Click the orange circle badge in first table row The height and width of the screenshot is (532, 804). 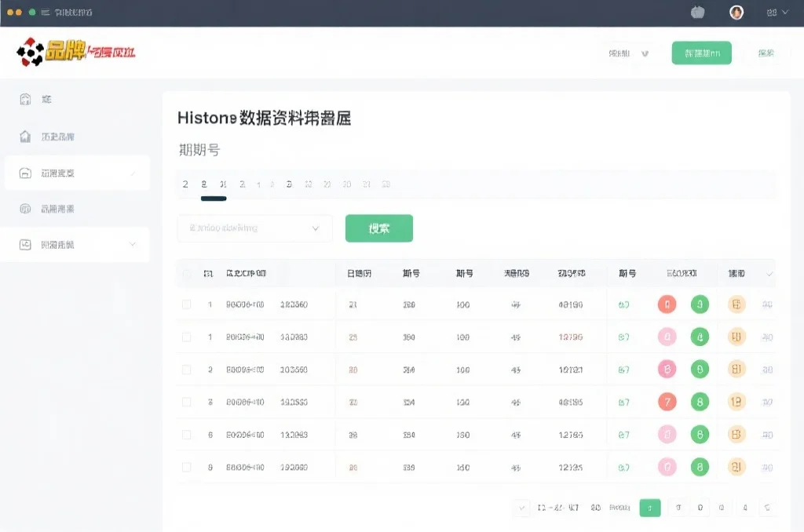click(x=736, y=304)
